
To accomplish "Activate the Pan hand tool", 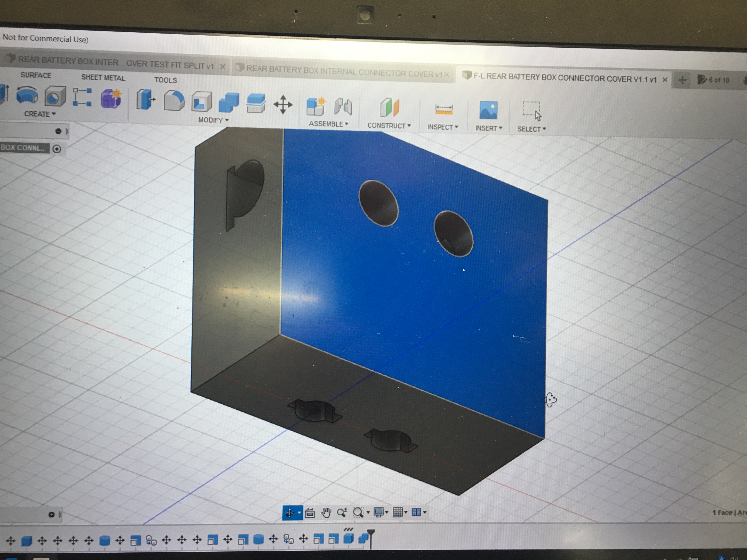I will 326,513.
